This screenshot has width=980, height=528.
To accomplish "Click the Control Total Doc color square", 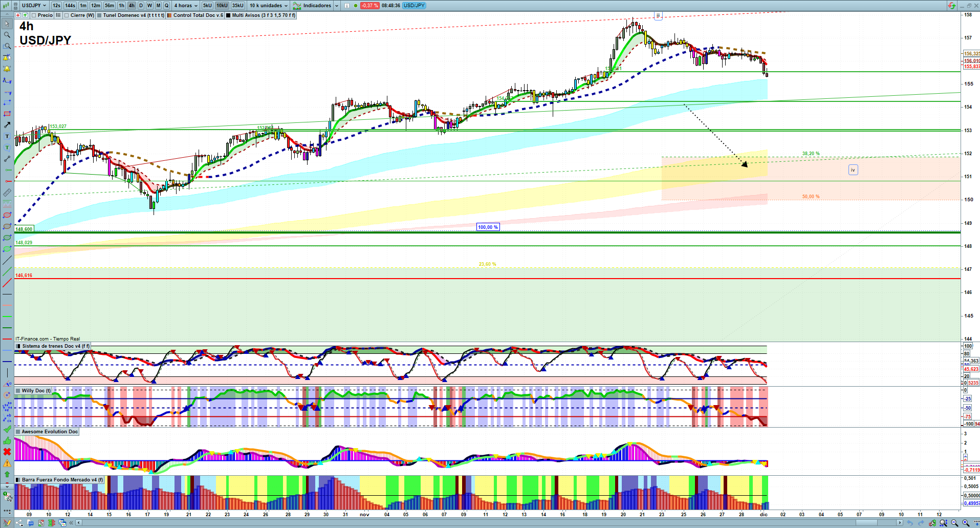I will [x=169, y=15].
